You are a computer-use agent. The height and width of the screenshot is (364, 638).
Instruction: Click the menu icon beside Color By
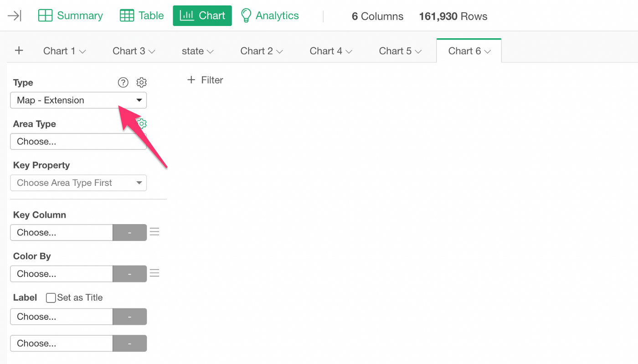(154, 273)
